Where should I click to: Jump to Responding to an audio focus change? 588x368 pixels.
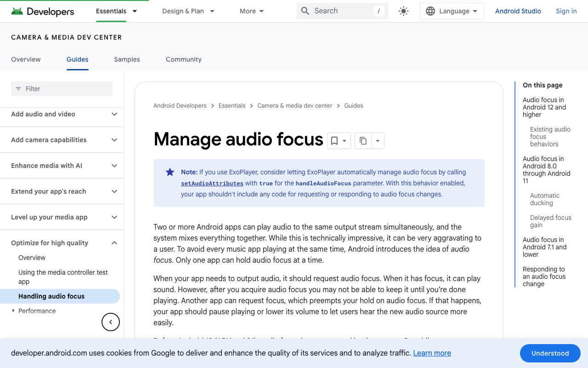coord(544,276)
